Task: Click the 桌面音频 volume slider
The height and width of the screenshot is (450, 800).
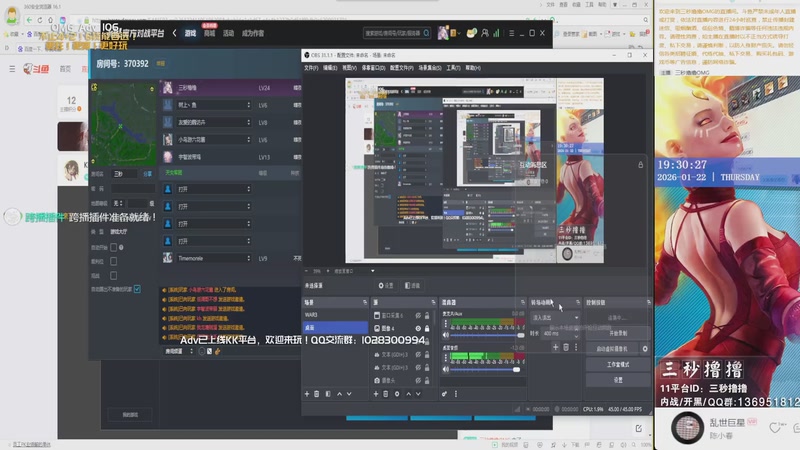Action: click(x=485, y=369)
